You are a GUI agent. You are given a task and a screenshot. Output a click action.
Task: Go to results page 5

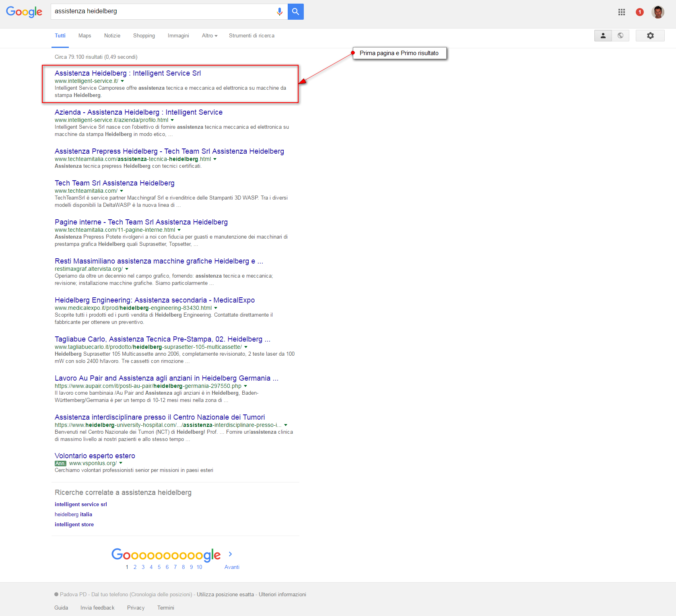coord(159,567)
